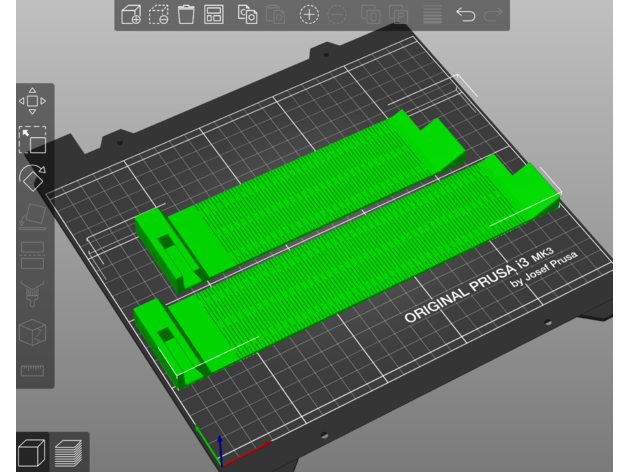Switch to the 3D editor view

coord(33,451)
